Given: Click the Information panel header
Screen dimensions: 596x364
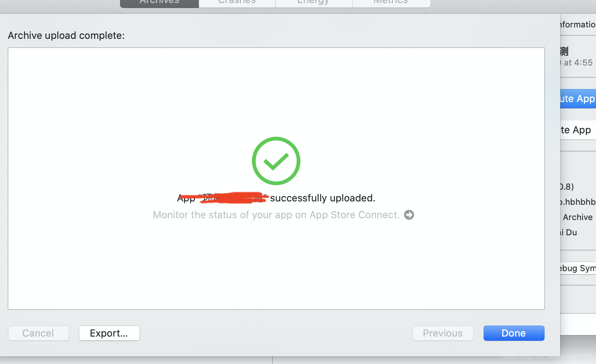Looking at the screenshot, I should click(578, 24).
